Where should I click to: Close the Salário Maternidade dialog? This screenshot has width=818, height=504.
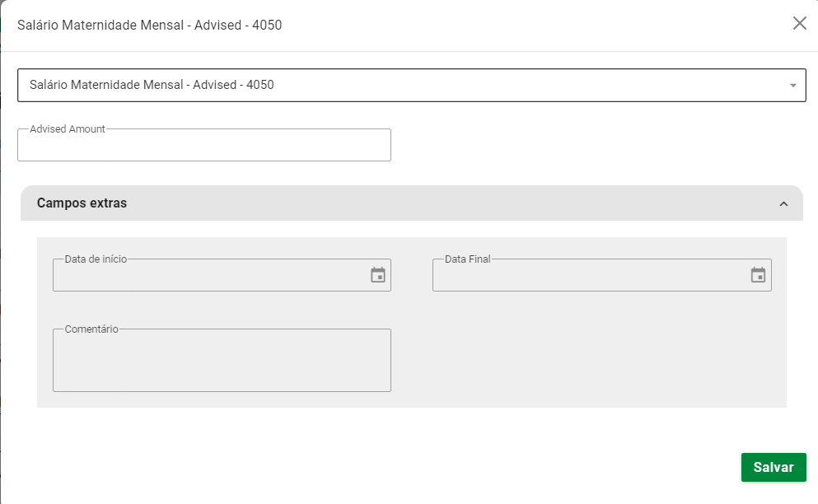tap(799, 23)
